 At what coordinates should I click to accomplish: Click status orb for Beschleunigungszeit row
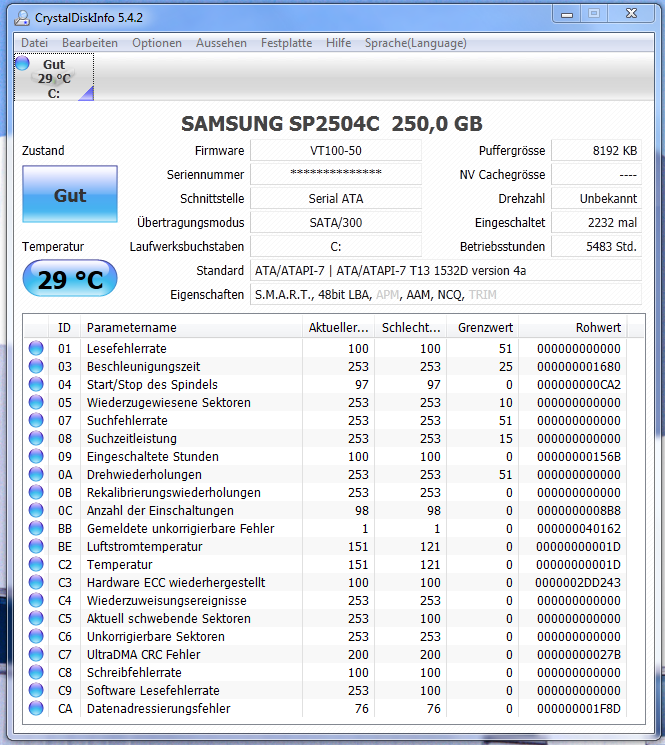(36, 366)
